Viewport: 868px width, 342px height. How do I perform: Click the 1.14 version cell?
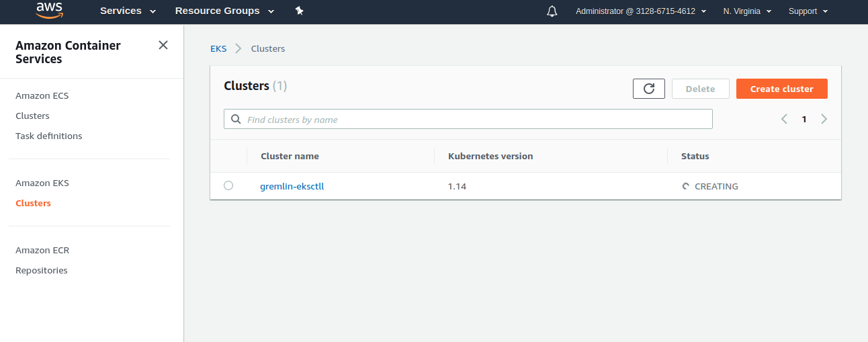point(457,186)
